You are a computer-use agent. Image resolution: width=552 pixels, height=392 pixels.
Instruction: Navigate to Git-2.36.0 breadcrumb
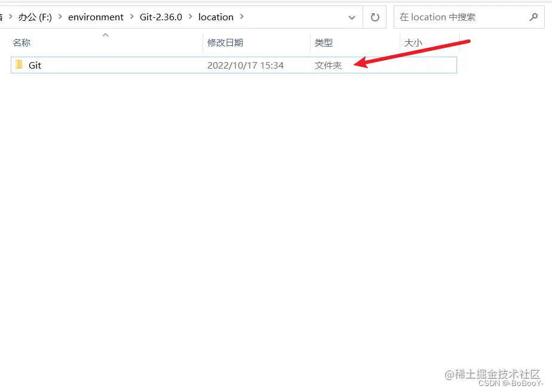(161, 17)
